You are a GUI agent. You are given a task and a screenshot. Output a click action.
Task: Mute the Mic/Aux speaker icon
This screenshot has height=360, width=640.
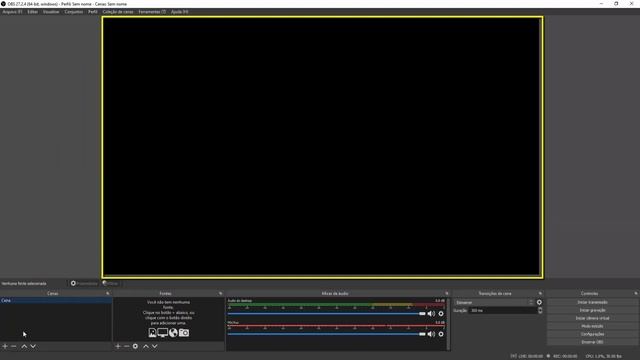(x=431, y=334)
